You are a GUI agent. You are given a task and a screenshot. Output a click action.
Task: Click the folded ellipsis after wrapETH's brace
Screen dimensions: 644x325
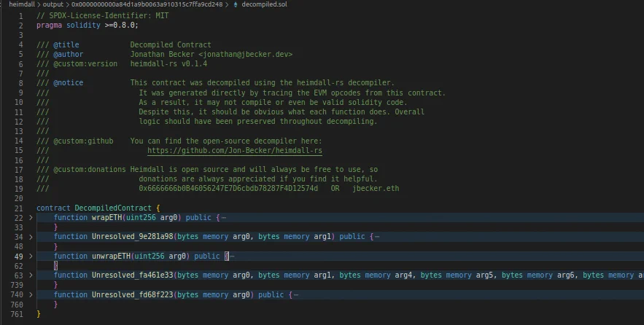tap(224, 217)
